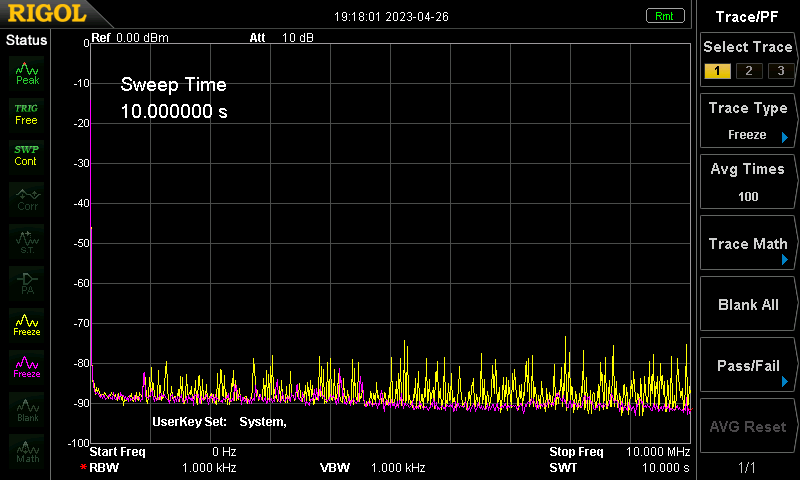
Task: Click the UserKey Set: System, message
Action: click(219, 422)
